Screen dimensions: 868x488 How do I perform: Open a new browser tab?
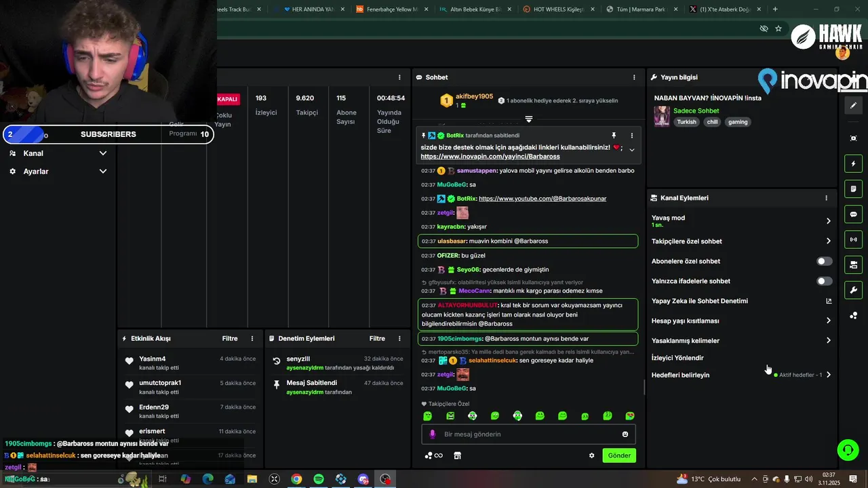[775, 9]
